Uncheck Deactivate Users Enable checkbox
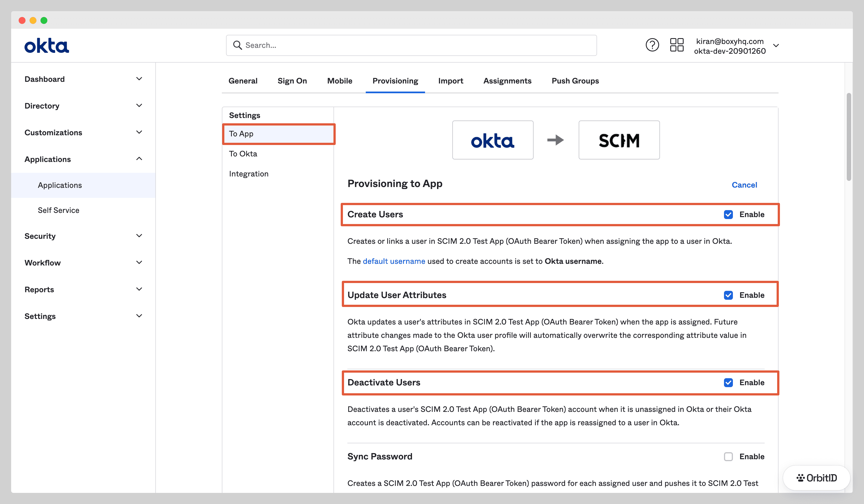Screen dimensions: 864x504 tap(728, 383)
